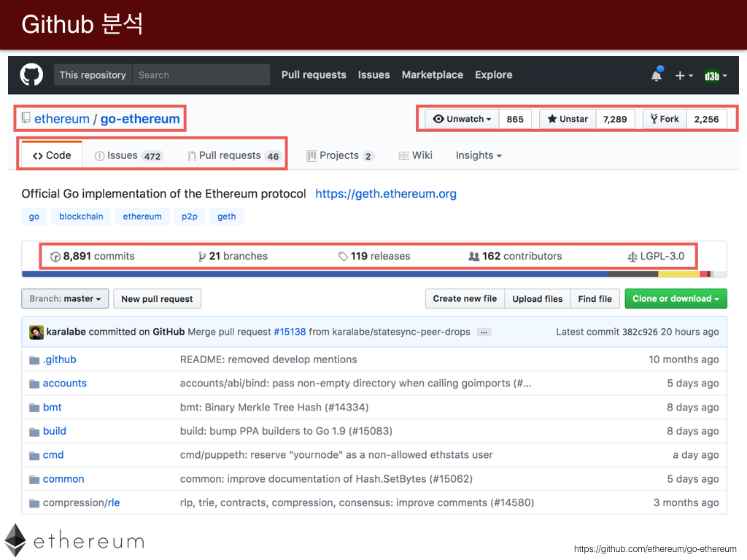Image resolution: width=747 pixels, height=560 pixels.
Task: Open the Wiki tab
Action: tap(415, 156)
